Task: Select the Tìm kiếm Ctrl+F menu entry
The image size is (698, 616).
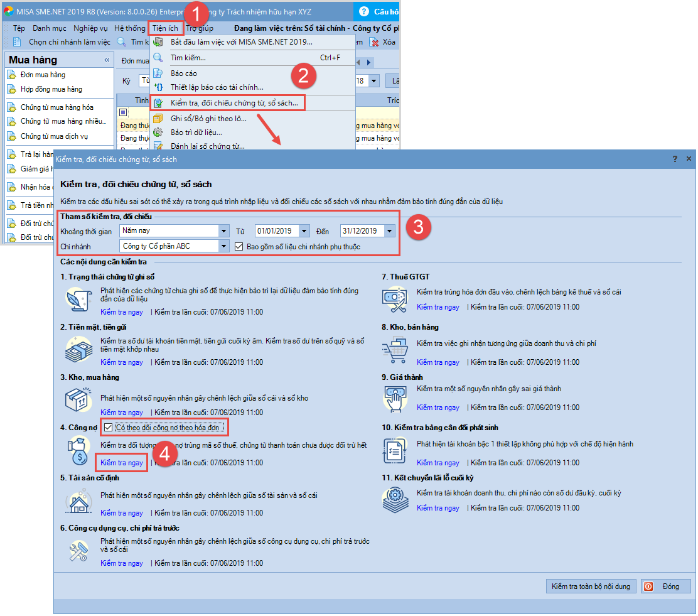Action: click(x=252, y=58)
